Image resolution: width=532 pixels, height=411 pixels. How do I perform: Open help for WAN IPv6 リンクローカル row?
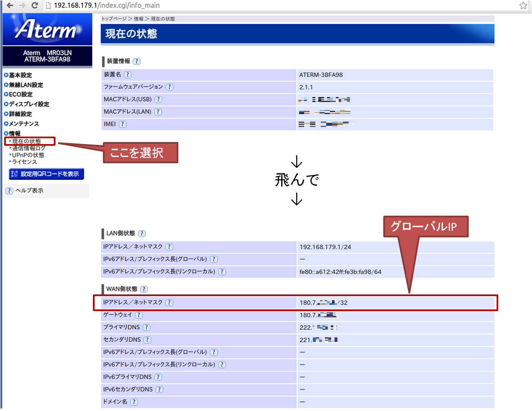point(222,365)
